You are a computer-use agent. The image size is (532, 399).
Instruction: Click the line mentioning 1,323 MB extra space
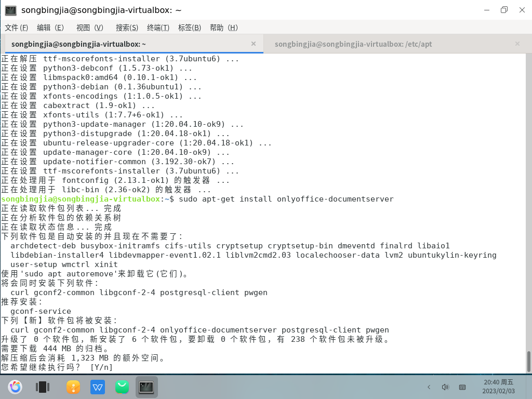(x=83, y=358)
